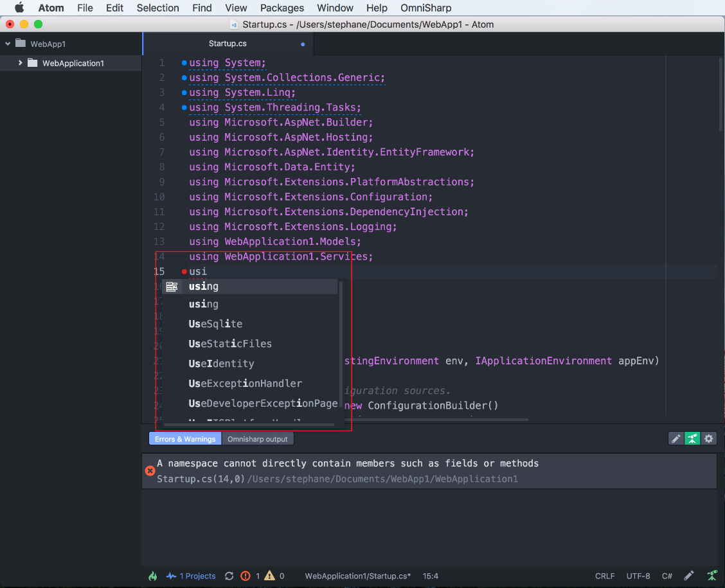
Task: Click the blue lint marker on line 4
Action: click(x=184, y=108)
